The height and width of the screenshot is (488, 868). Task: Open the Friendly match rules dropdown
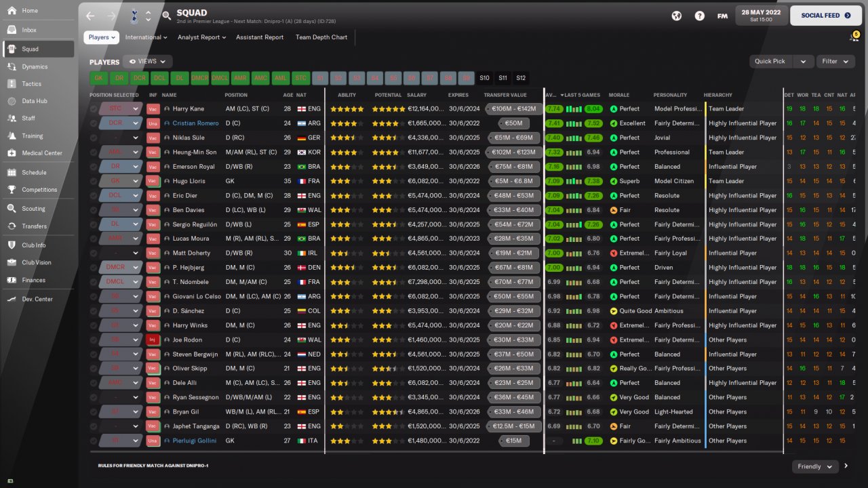[x=814, y=466]
